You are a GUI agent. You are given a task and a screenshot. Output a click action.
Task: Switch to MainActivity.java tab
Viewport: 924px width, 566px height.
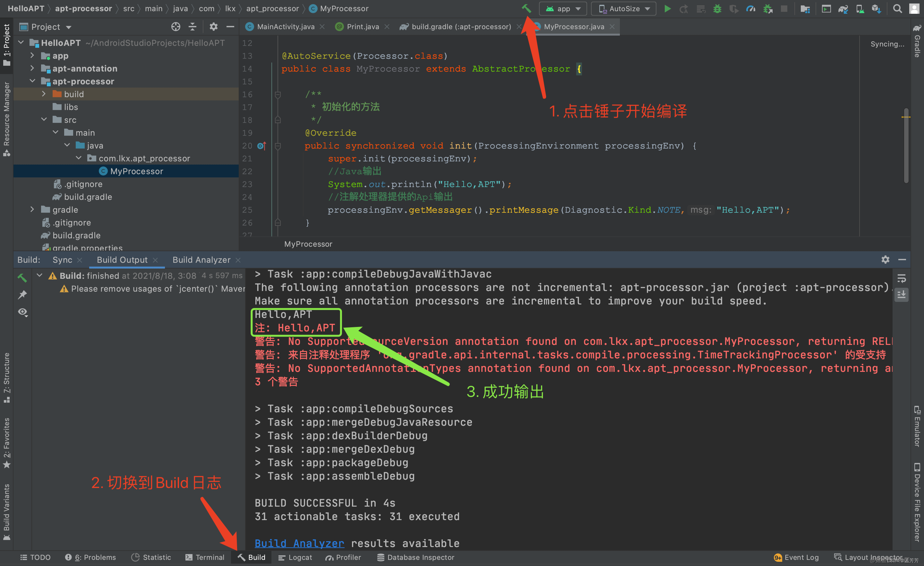(x=285, y=27)
